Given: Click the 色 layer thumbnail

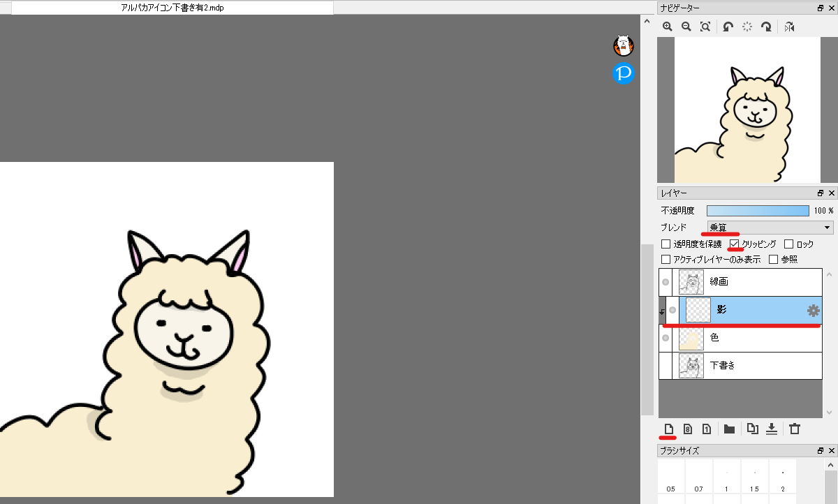Looking at the screenshot, I should coord(691,338).
